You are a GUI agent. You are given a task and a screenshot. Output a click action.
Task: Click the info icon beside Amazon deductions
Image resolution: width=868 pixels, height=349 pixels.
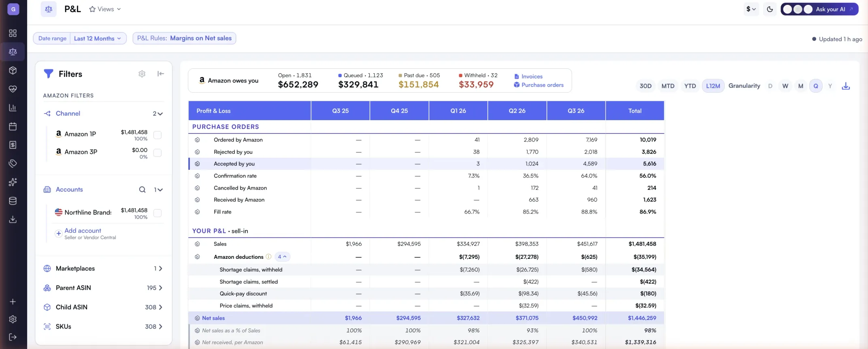[x=268, y=257]
